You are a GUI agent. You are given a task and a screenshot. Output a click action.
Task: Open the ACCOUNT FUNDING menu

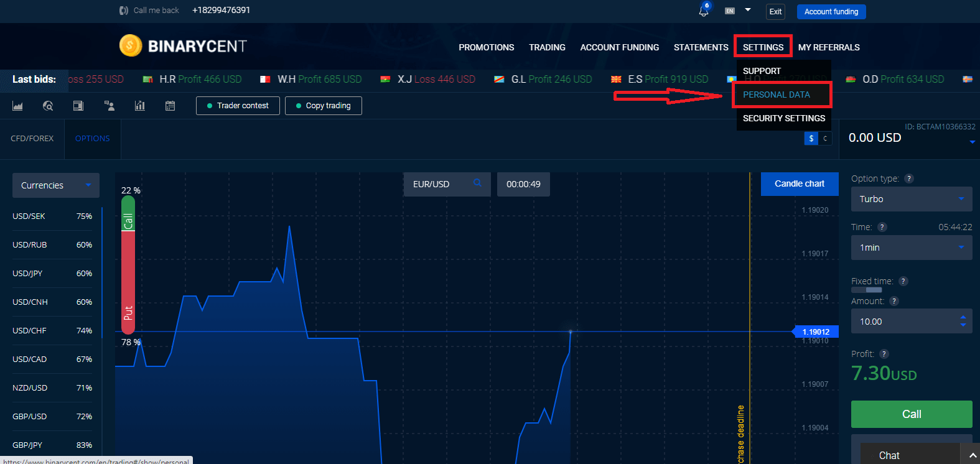pos(620,47)
